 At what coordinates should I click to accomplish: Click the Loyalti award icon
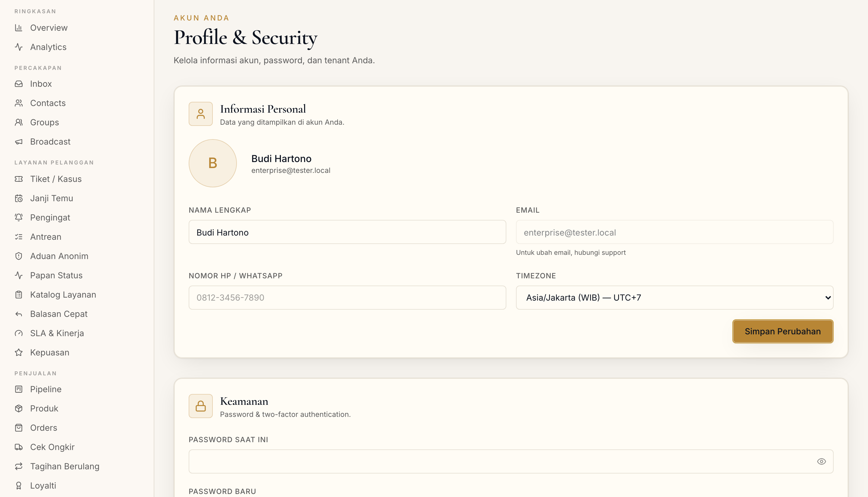[x=19, y=486]
